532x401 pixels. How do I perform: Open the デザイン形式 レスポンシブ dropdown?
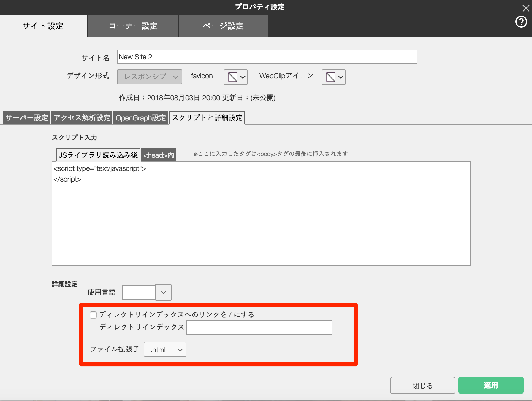(x=149, y=77)
